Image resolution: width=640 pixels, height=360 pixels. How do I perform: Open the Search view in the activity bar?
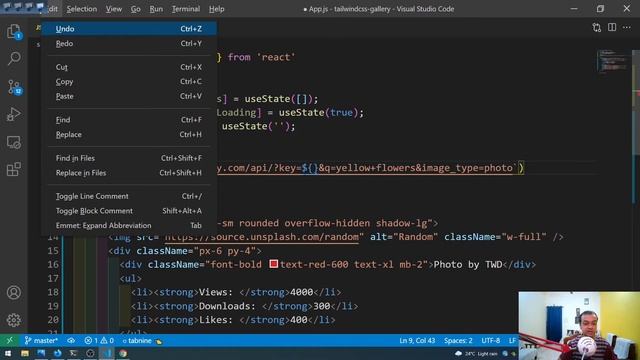tap(14, 58)
